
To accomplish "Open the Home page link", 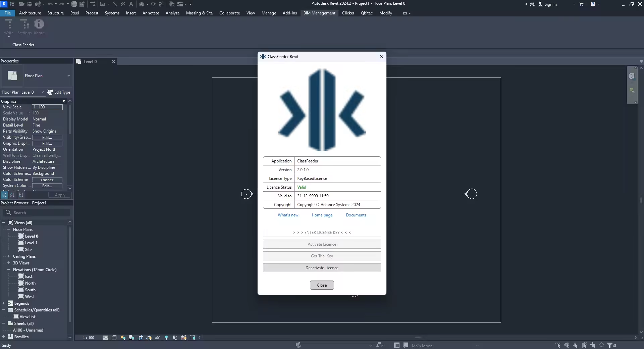I will click(322, 215).
